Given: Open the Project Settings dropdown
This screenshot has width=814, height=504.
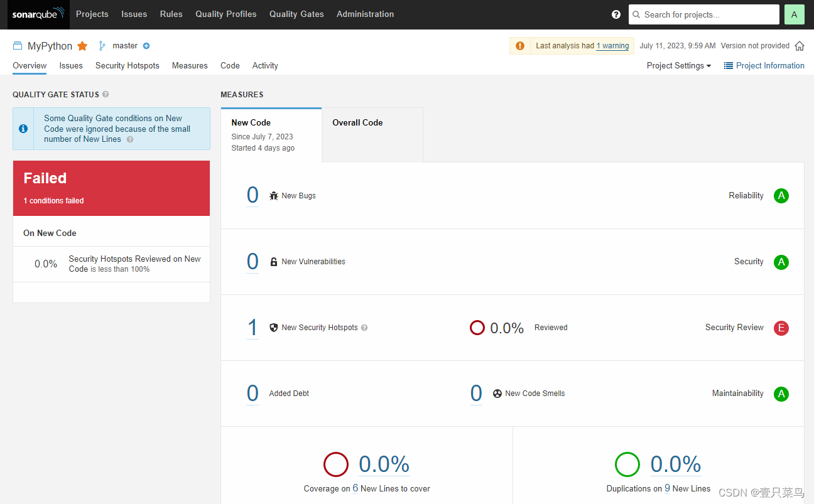Looking at the screenshot, I should point(679,65).
